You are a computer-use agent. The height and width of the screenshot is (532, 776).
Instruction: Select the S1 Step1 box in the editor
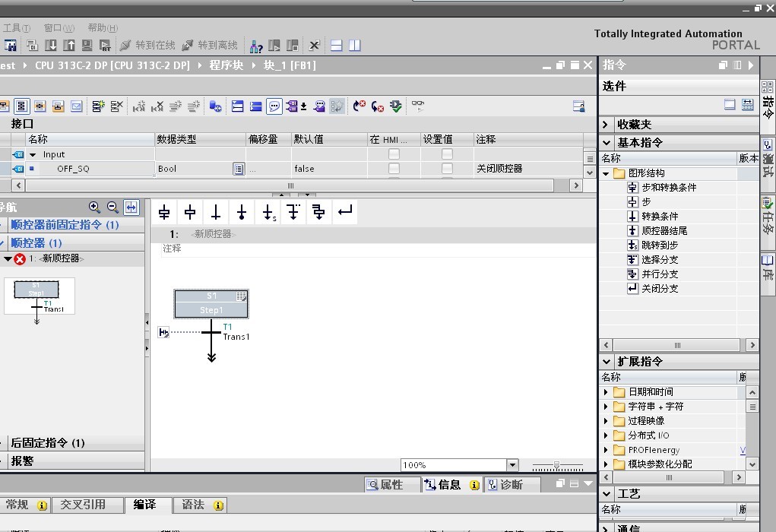[211, 304]
